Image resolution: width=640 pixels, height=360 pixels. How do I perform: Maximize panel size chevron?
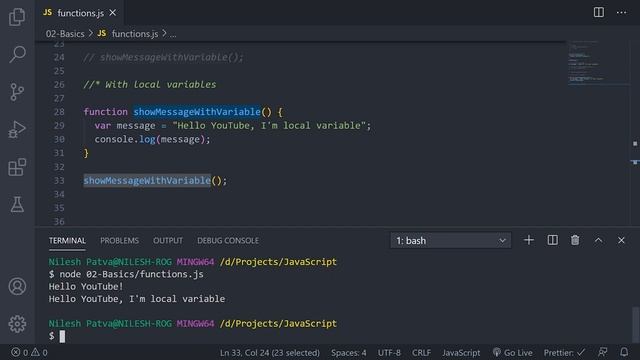[598, 240]
